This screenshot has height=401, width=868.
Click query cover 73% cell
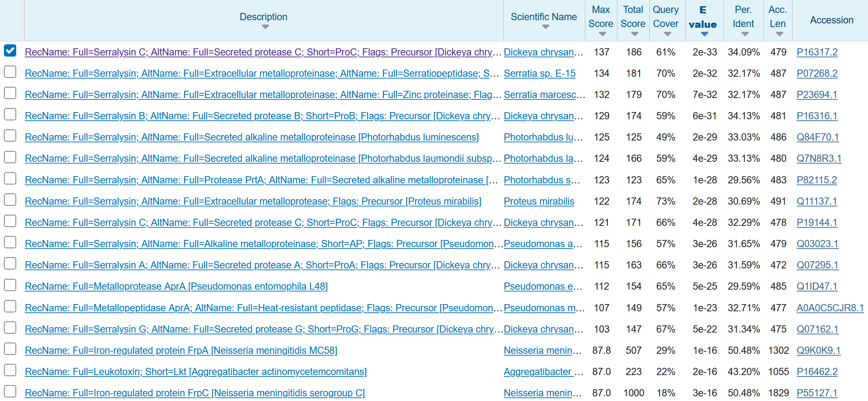coord(665,201)
